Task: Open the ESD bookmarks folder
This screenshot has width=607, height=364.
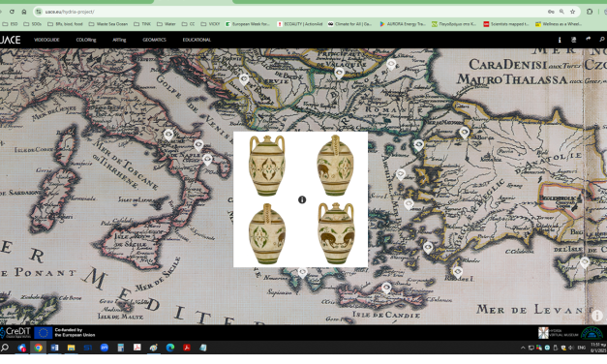Action: [x=10, y=24]
